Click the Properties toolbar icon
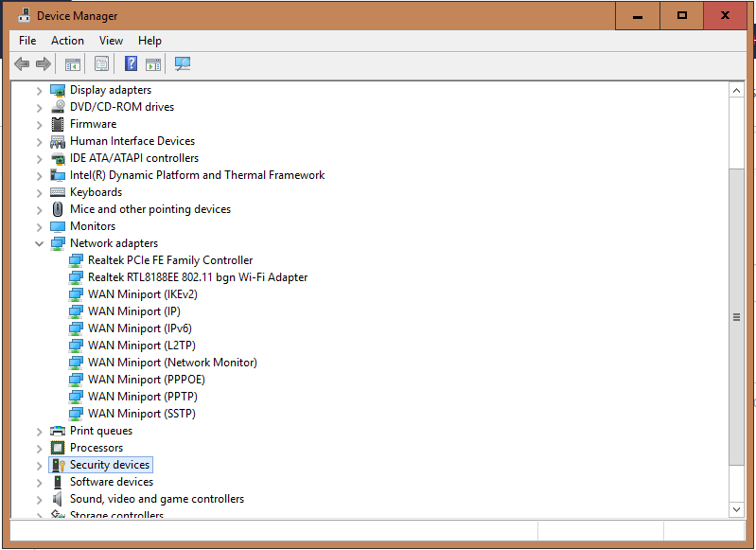This screenshot has height=550, width=756. coord(102,63)
